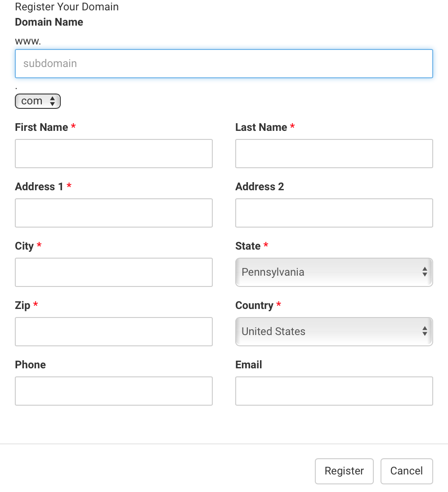The width and height of the screenshot is (448, 492).
Task: Click the Zip code input field
Action: pyautogui.click(x=114, y=331)
